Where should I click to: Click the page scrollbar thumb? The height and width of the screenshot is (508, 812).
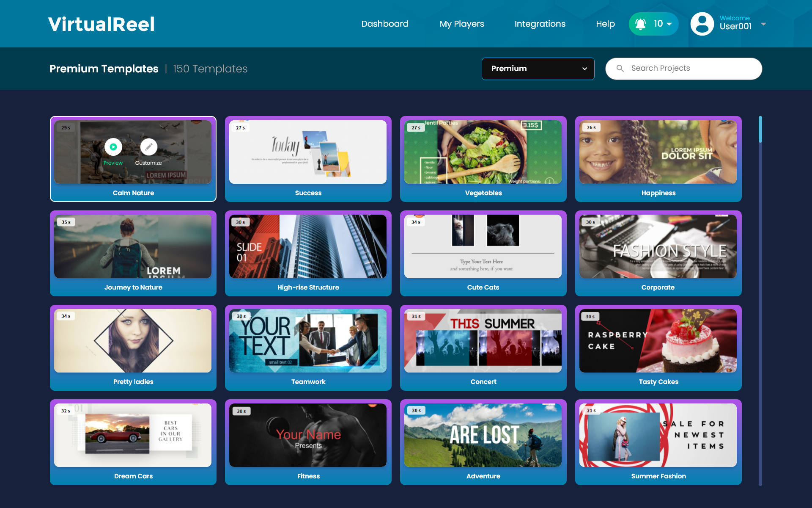click(x=760, y=129)
